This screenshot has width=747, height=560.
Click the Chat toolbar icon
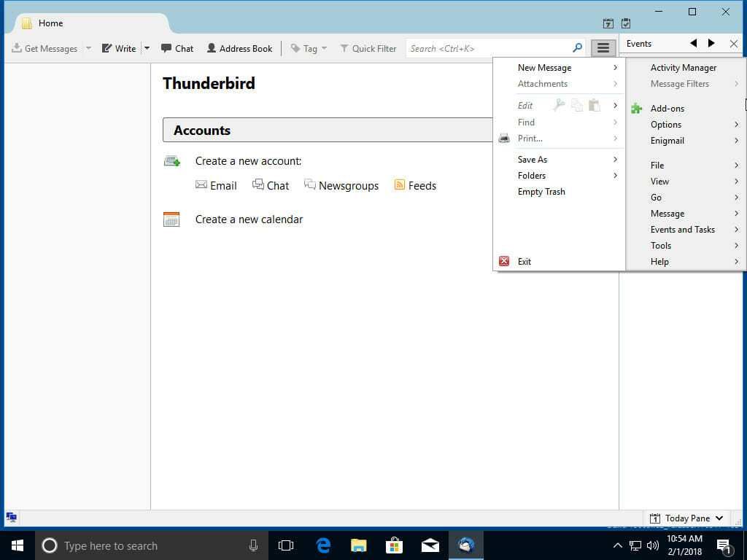[177, 48]
